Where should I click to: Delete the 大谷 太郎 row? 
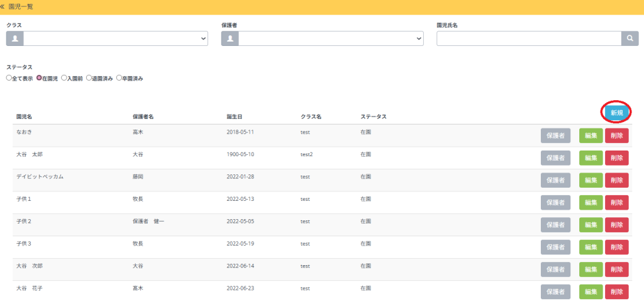616,157
